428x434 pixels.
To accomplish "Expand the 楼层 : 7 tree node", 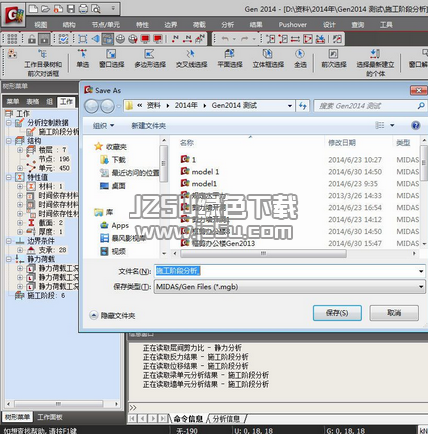I will (20, 150).
